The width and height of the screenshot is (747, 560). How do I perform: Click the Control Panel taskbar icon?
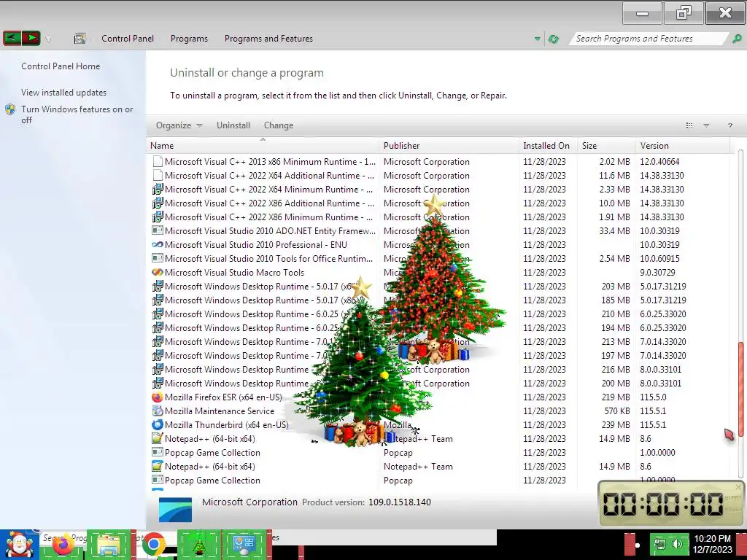coord(244,545)
